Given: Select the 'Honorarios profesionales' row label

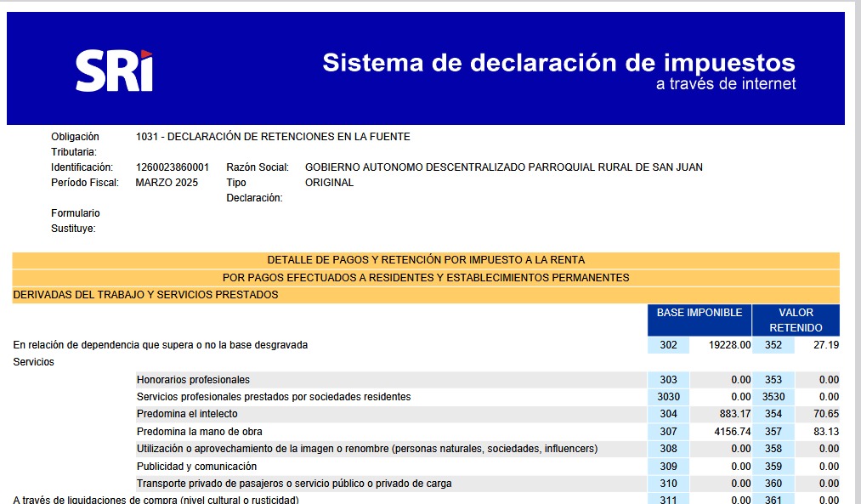Looking at the screenshot, I should coord(193,380).
